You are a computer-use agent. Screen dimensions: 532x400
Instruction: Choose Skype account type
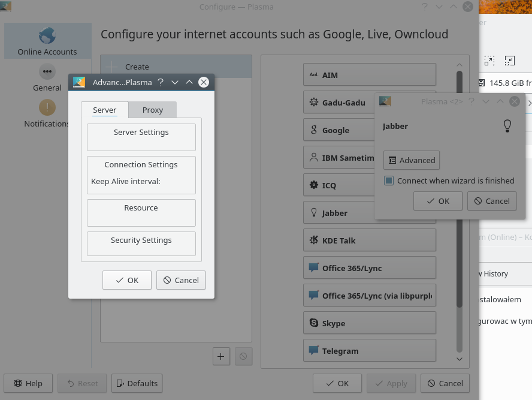pyautogui.click(x=370, y=323)
